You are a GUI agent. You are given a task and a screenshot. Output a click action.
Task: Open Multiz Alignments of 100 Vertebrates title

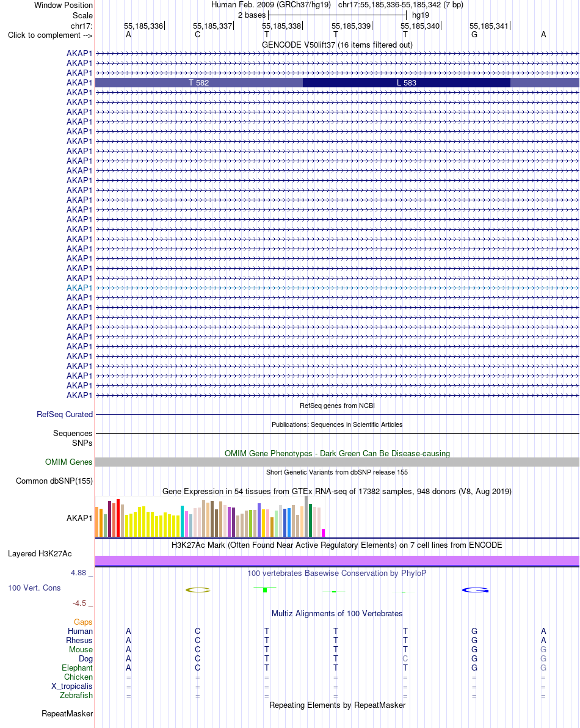coord(337,614)
